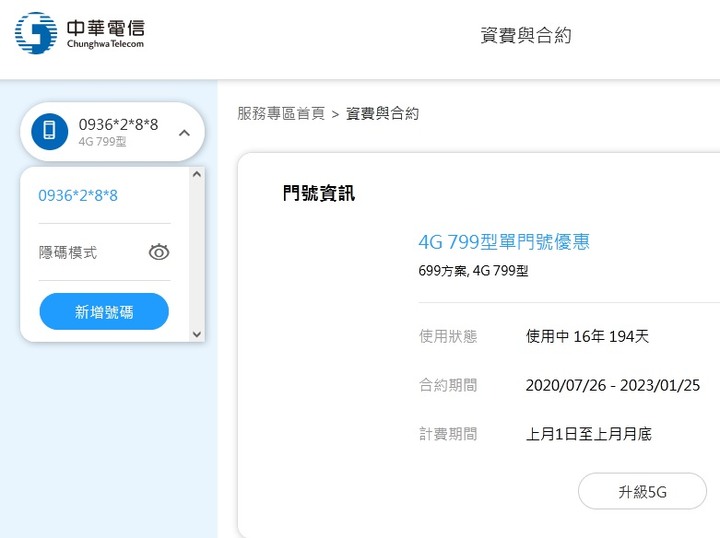Toggle privacy mode eye icon
The image size is (720, 538).
coord(159,252)
